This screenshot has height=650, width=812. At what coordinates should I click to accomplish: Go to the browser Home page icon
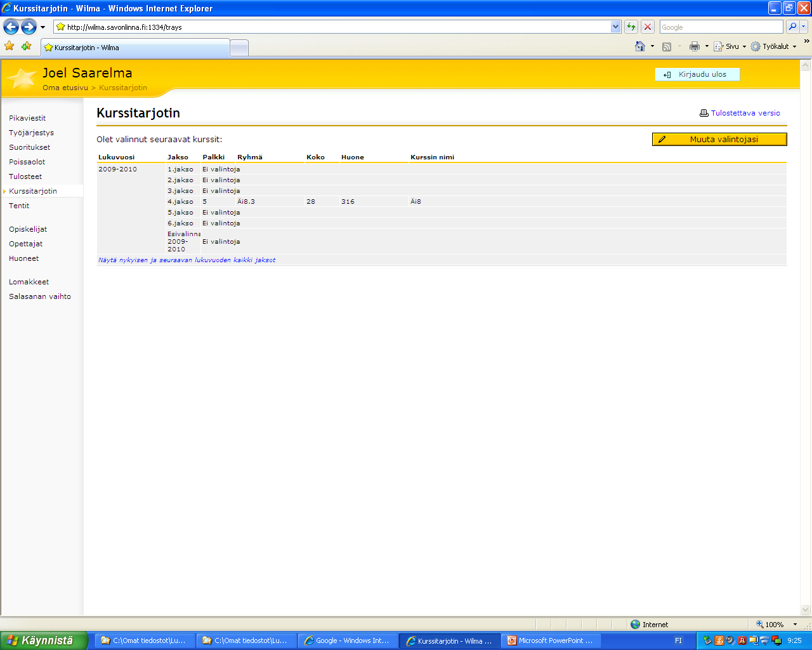pos(640,46)
